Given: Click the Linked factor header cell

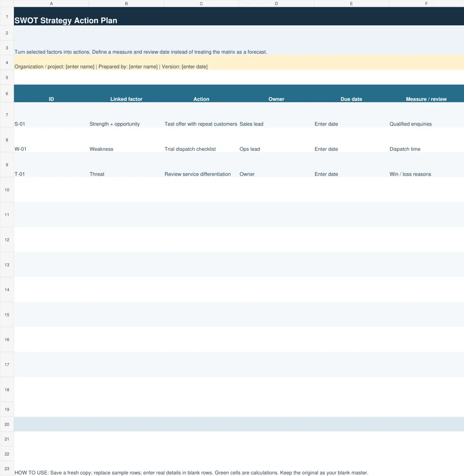Looking at the screenshot, I should (x=126, y=93).
